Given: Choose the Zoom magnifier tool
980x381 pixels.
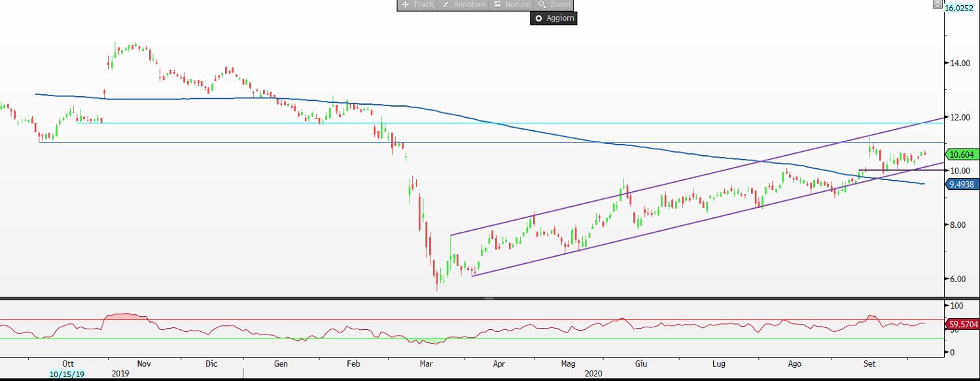Looking at the screenshot, I should (x=554, y=5).
